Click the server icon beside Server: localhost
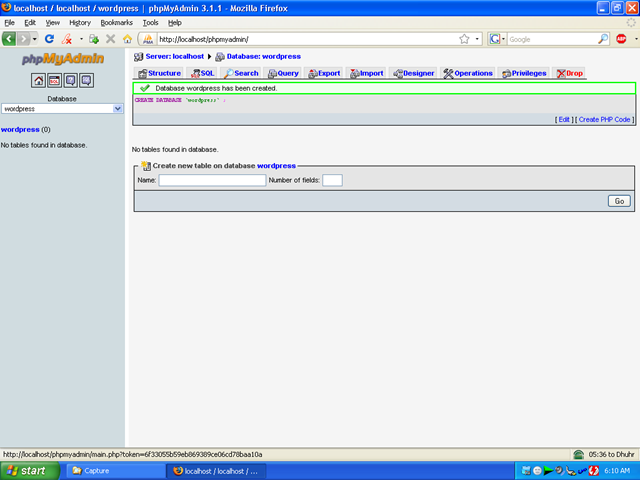The width and height of the screenshot is (640, 480). tap(138, 57)
